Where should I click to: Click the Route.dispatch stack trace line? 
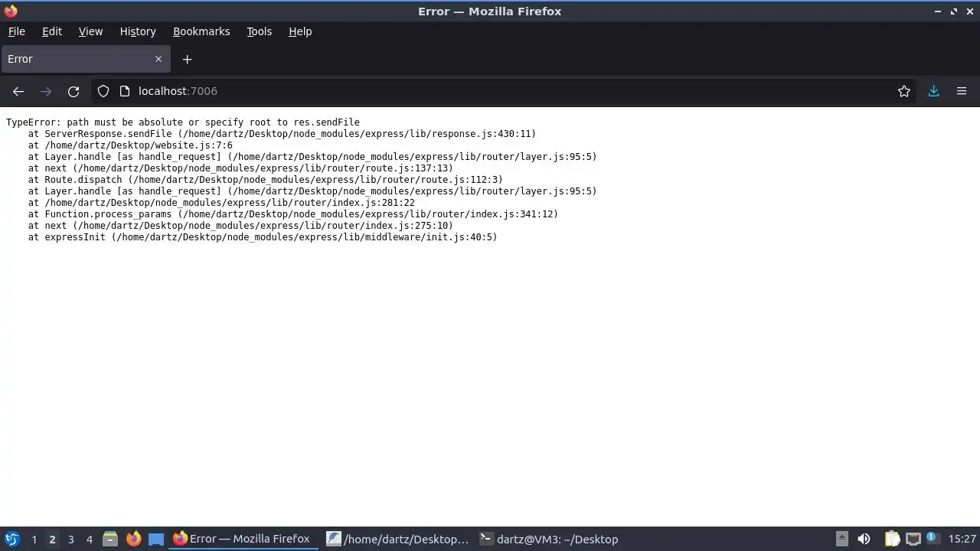266,180
